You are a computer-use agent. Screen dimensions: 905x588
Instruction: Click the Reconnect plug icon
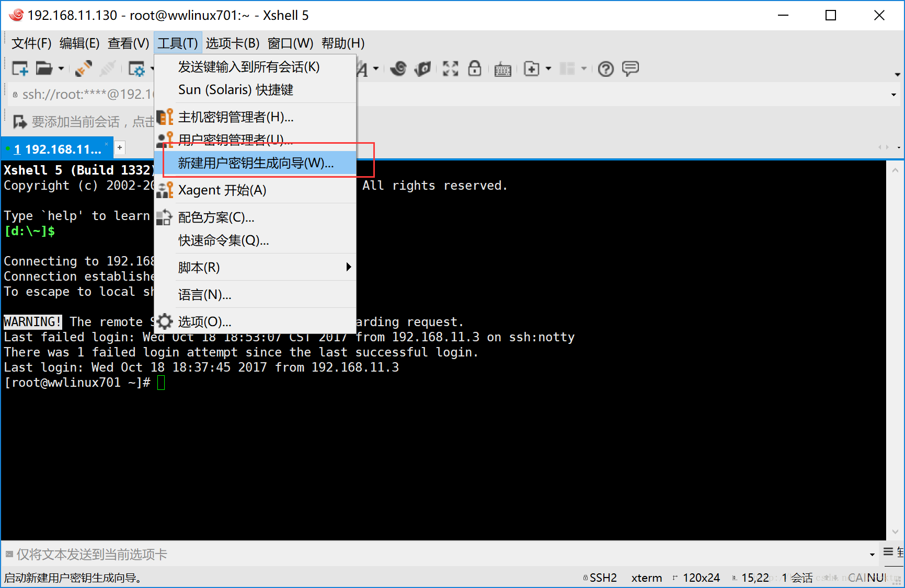pyautogui.click(x=83, y=68)
